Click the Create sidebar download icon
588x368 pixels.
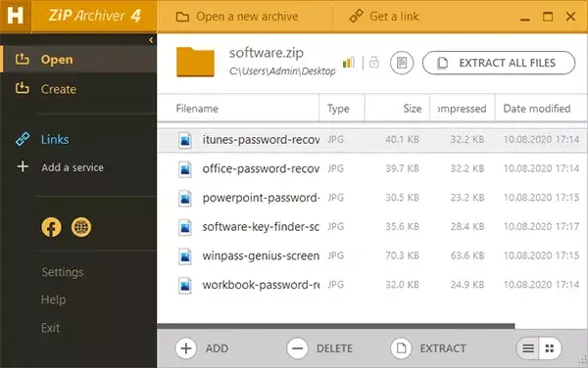tap(23, 88)
